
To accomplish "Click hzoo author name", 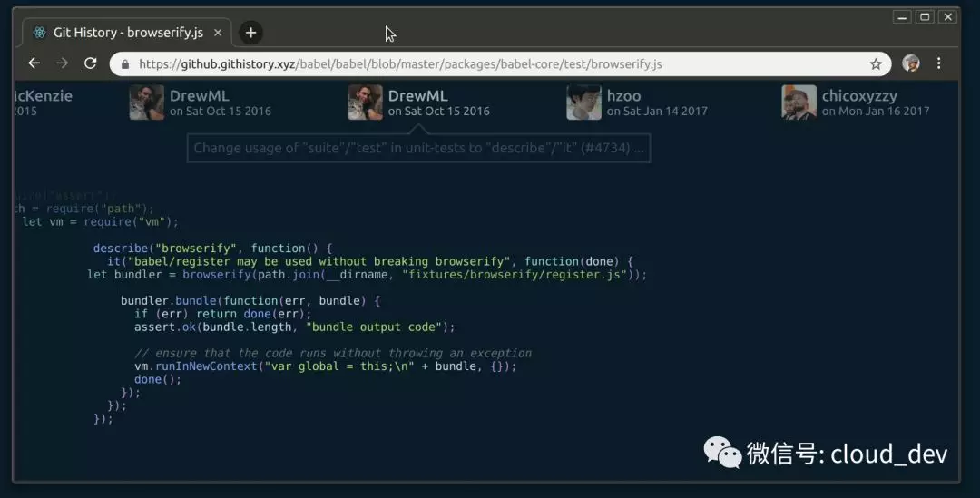I will point(623,95).
